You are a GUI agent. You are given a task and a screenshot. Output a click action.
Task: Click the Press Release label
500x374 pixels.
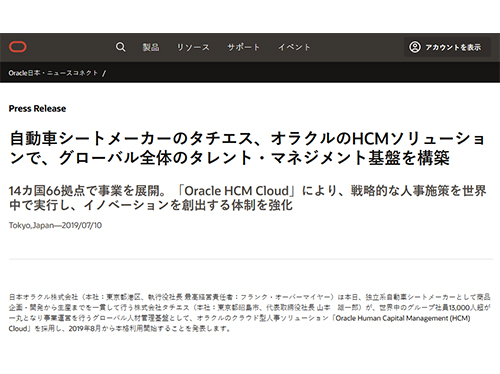point(37,109)
